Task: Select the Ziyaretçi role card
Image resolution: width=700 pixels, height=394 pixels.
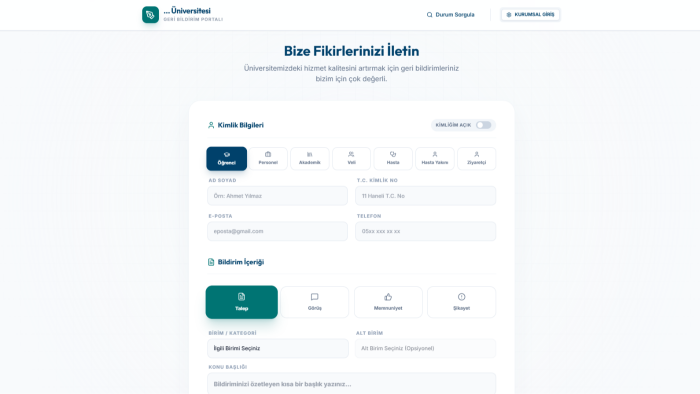Action: pyautogui.click(x=476, y=158)
